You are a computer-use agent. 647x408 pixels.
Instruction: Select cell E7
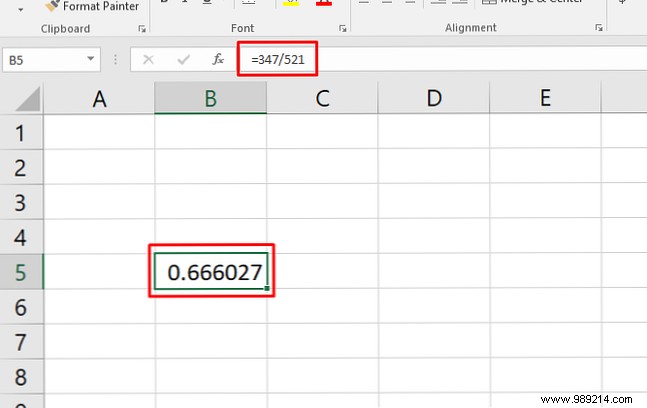pyautogui.click(x=545, y=341)
